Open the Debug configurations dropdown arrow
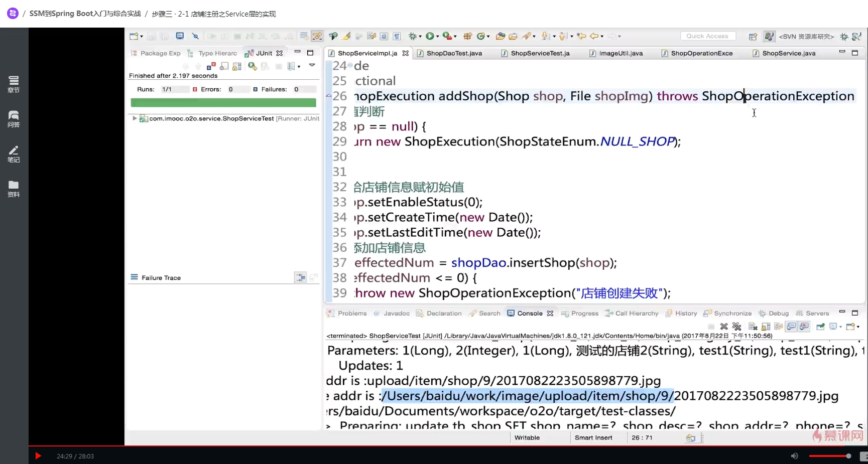The image size is (868, 464). point(420,36)
